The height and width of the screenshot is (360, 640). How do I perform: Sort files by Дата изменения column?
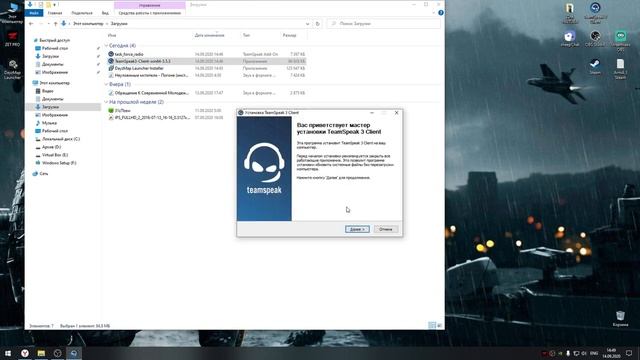tap(209, 36)
